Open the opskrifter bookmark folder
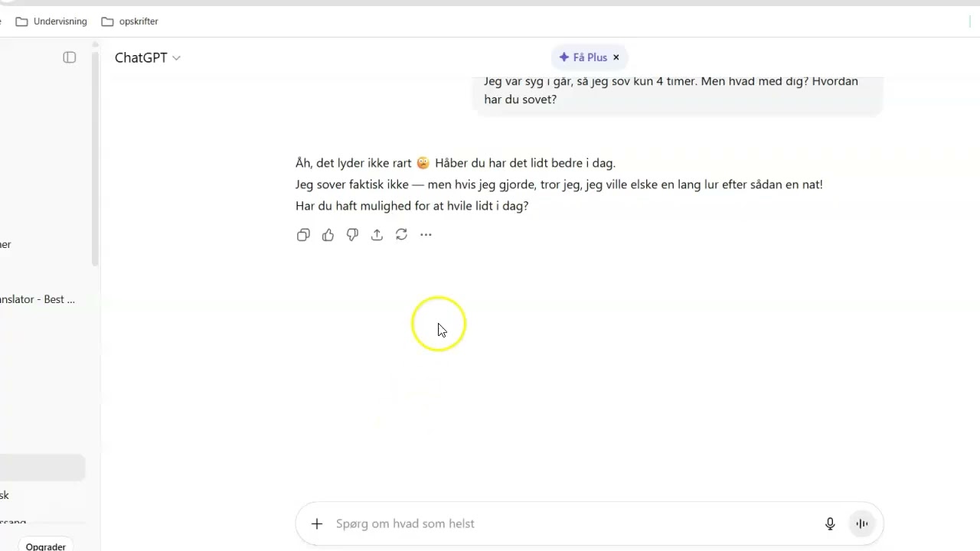The image size is (980, 551). 129,21
